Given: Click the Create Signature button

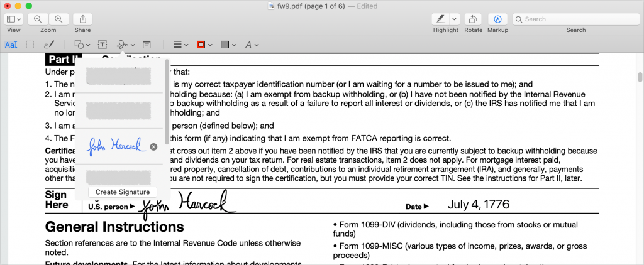Looking at the screenshot, I should click(123, 192).
